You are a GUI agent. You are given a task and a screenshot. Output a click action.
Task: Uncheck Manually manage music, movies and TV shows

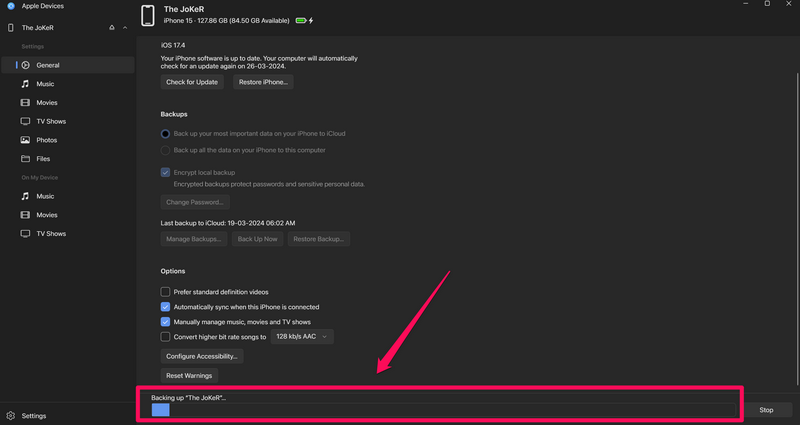tap(165, 322)
